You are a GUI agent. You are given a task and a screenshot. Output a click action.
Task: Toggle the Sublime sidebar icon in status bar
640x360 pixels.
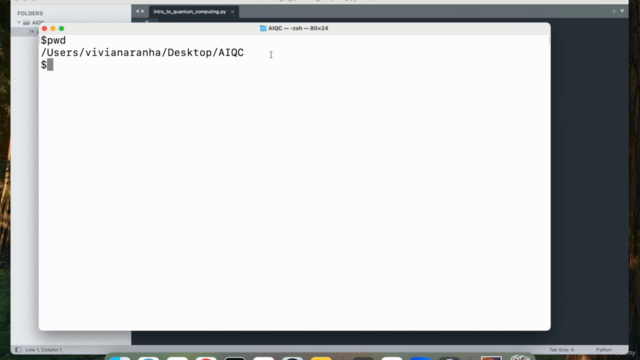[18, 350]
